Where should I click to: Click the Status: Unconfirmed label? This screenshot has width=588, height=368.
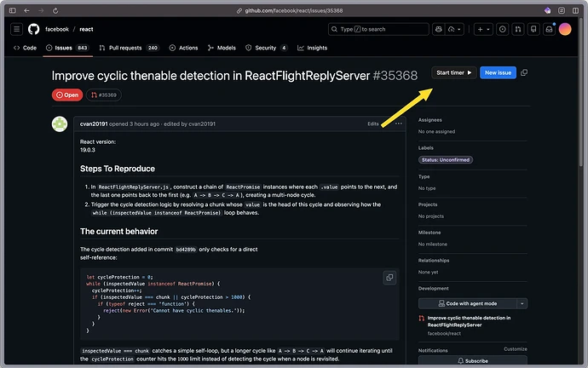tap(446, 160)
